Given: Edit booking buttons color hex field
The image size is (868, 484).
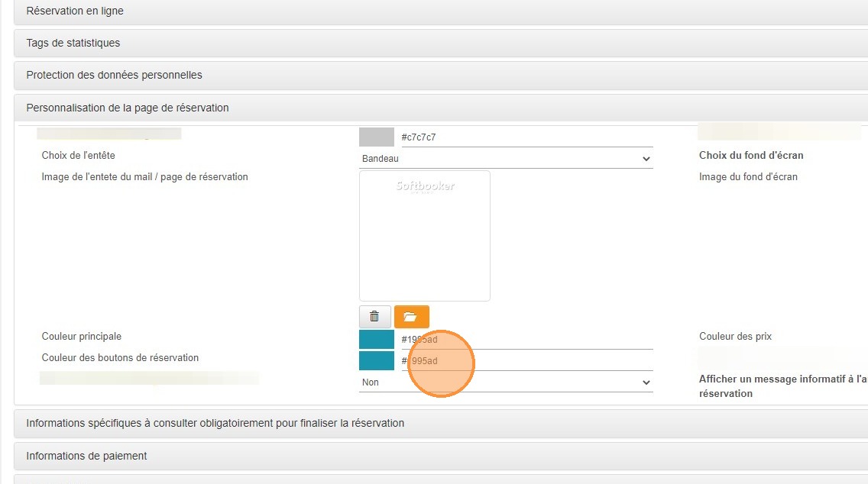Looking at the screenshot, I should tap(527, 360).
